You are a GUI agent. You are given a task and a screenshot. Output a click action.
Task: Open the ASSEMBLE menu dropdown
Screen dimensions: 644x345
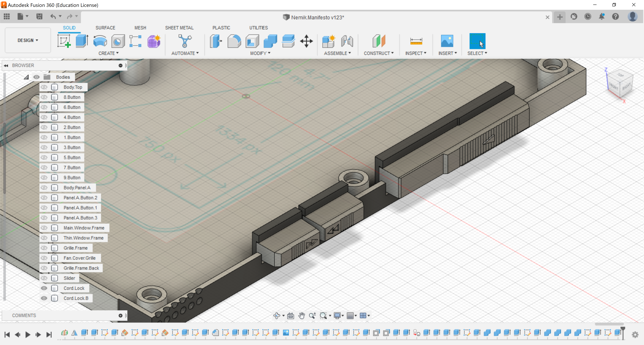point(337,53)
